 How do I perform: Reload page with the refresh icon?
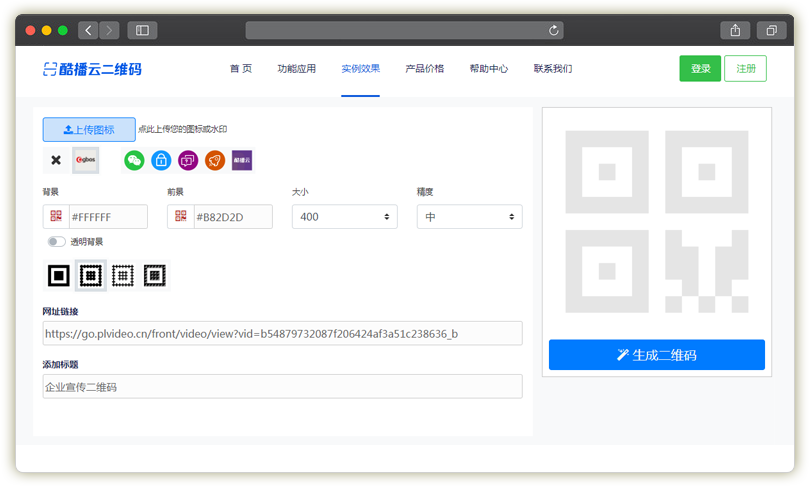click(553, 30)
